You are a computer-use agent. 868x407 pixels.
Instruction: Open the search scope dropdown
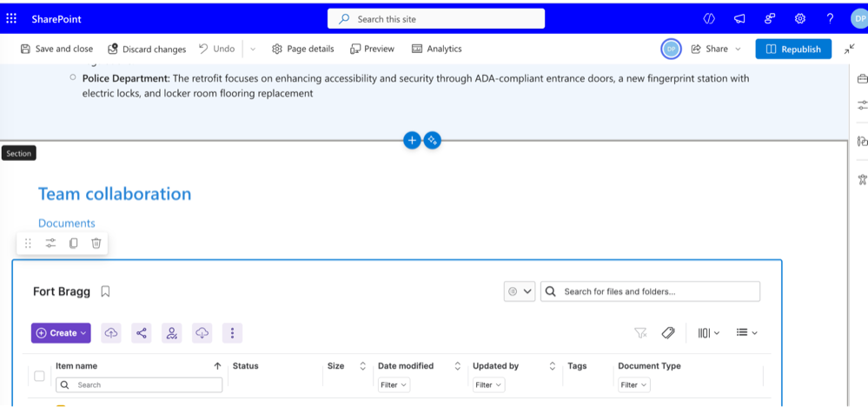(x=520, y=291)
